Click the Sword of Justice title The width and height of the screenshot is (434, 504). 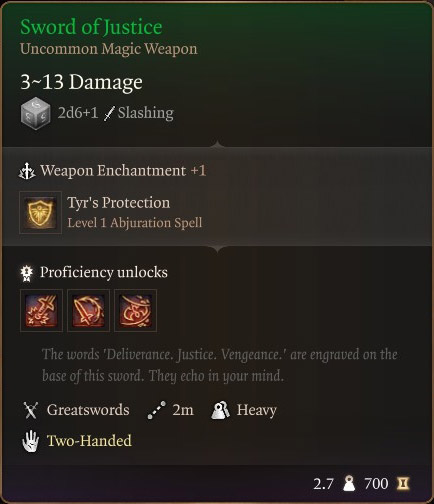tap(91, 27)
